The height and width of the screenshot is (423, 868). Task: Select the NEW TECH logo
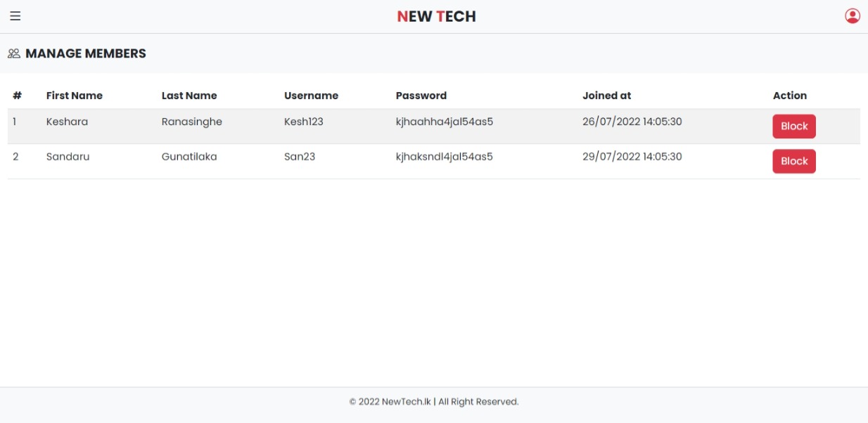(x=436, y=15)
